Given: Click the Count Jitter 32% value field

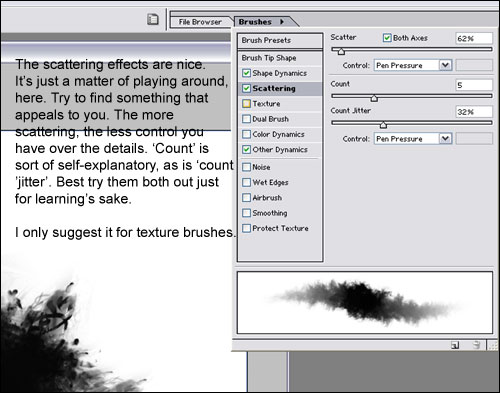Looking at the screenshot, I should 474,112.
